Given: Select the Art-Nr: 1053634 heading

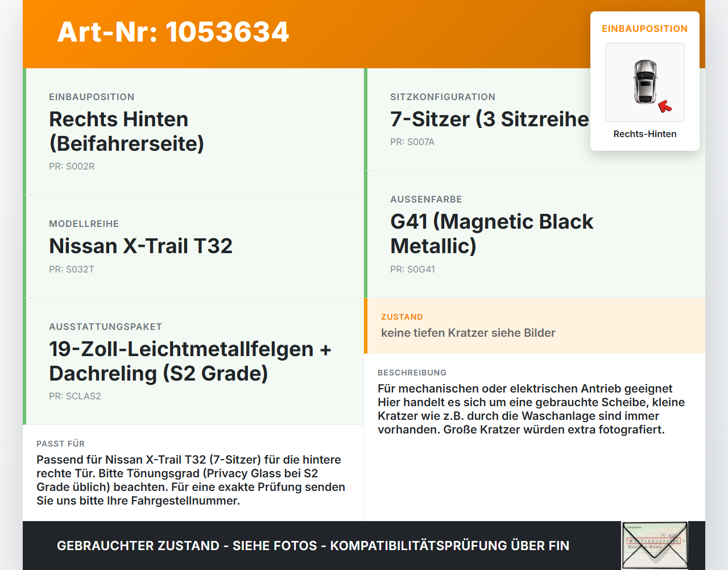Looking at the screenshot, I should pyautogui.click(x=173, y=32).
